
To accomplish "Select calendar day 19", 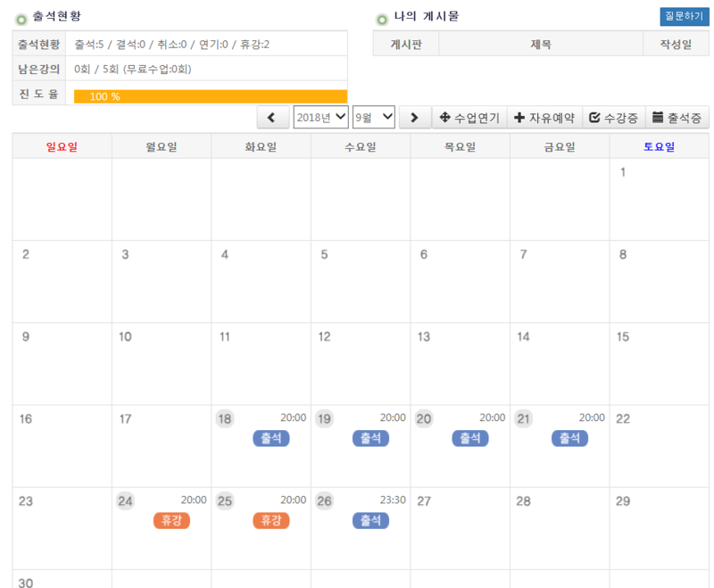I will 324,418.
